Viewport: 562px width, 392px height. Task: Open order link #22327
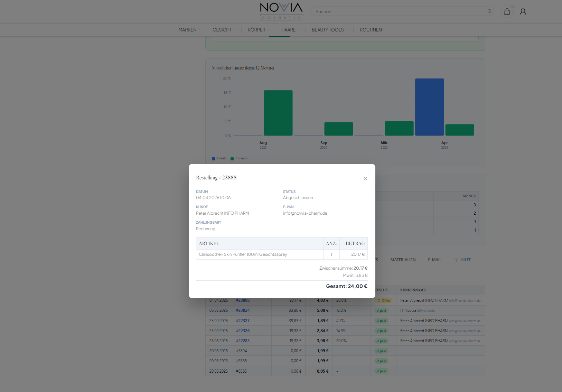pos(243,321)
